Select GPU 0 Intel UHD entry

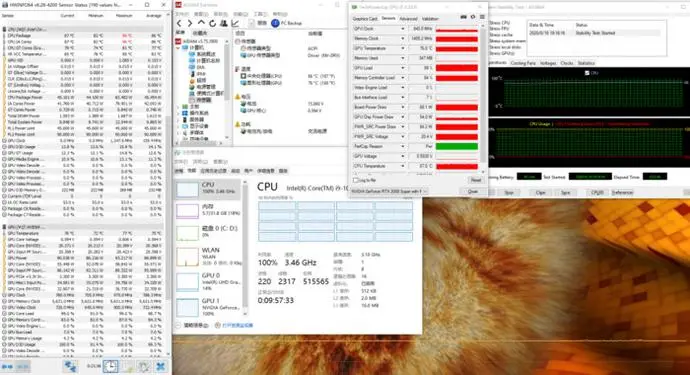(207, 281)
